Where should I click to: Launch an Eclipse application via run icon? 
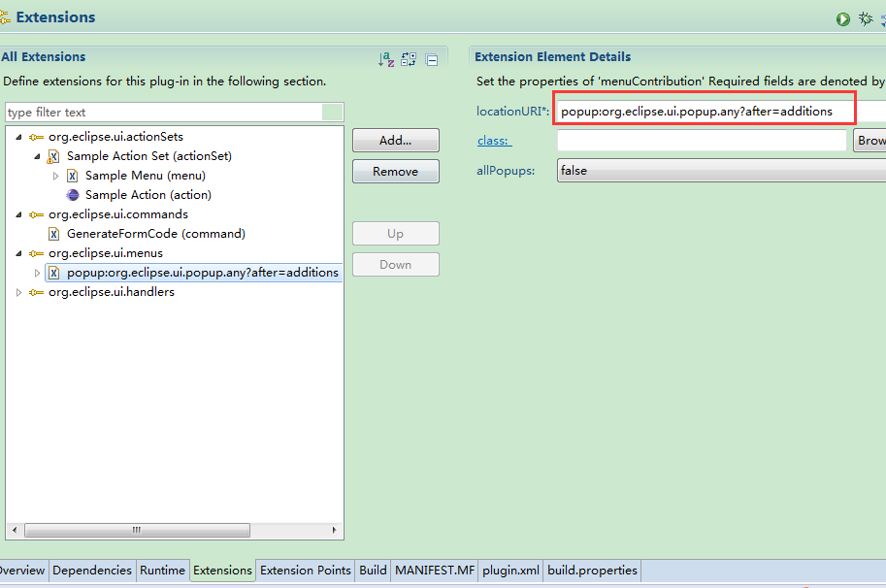pyautogui.click(x=843, y=19)
